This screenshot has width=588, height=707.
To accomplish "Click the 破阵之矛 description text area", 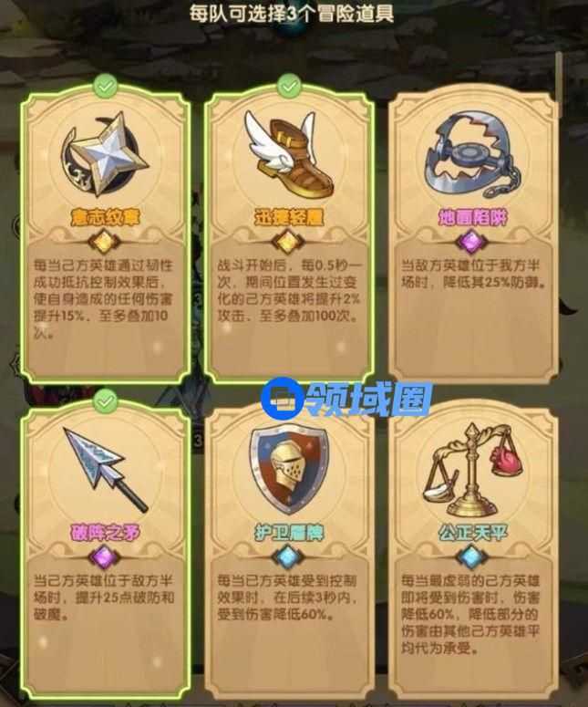I will [105, 598].
